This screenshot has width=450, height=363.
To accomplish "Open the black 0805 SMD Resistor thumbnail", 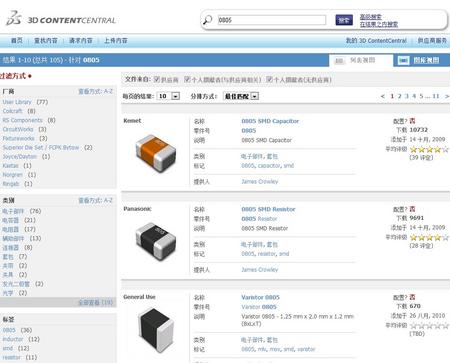I will pos(156,241).
